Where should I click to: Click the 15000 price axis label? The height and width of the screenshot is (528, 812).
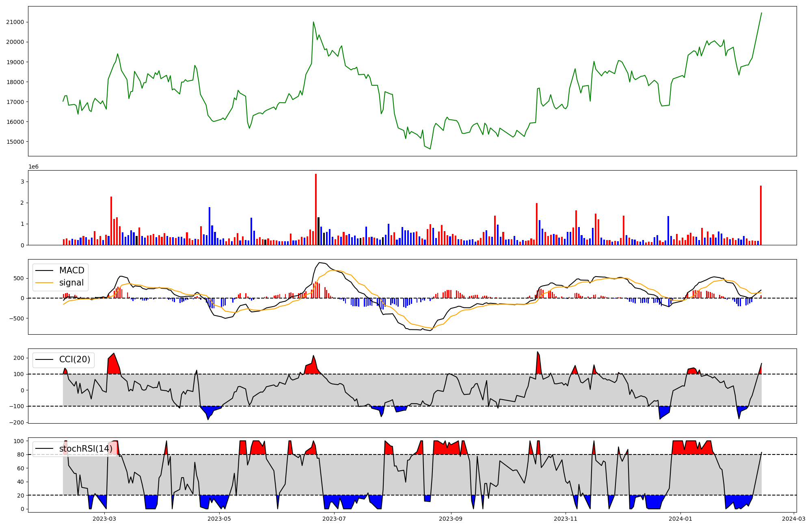[x=15, y=142]
